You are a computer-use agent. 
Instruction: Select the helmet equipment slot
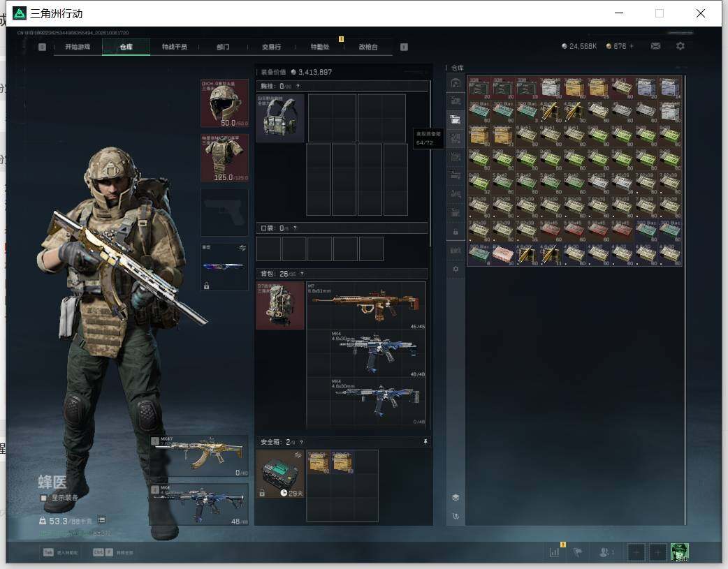click(x=224, y=103)
